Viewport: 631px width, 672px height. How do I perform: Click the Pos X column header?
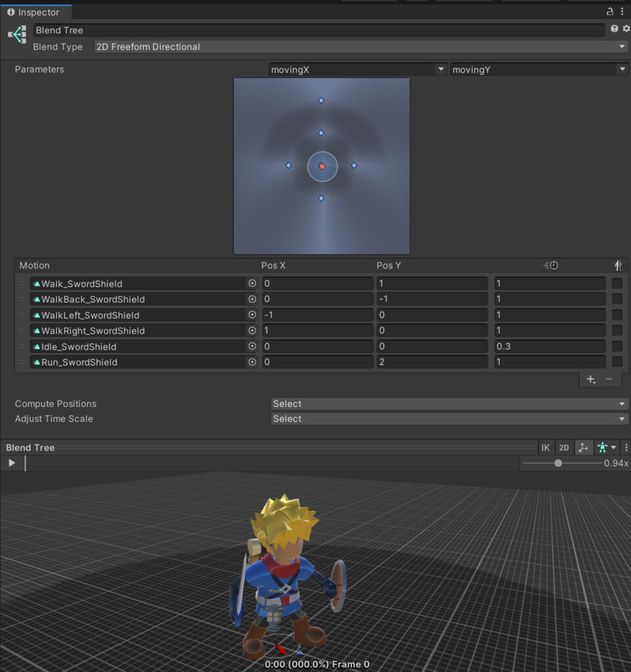tap(273, 265)
